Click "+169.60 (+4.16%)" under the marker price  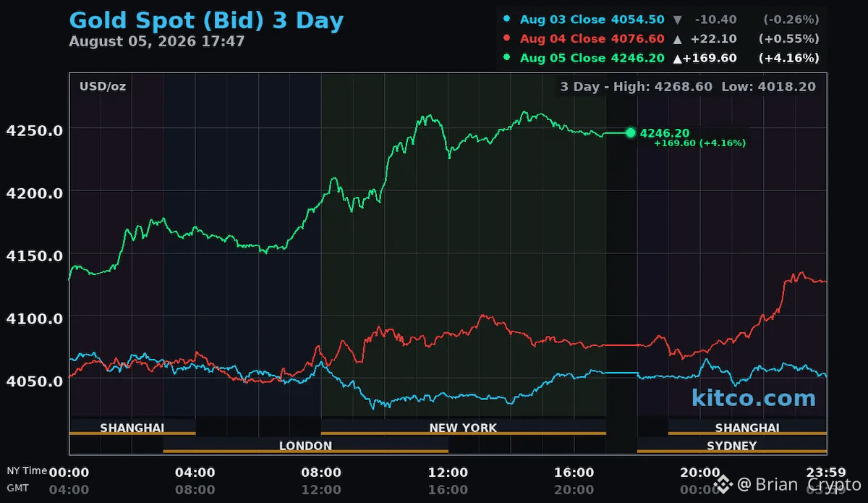click(x=699, y=143)
